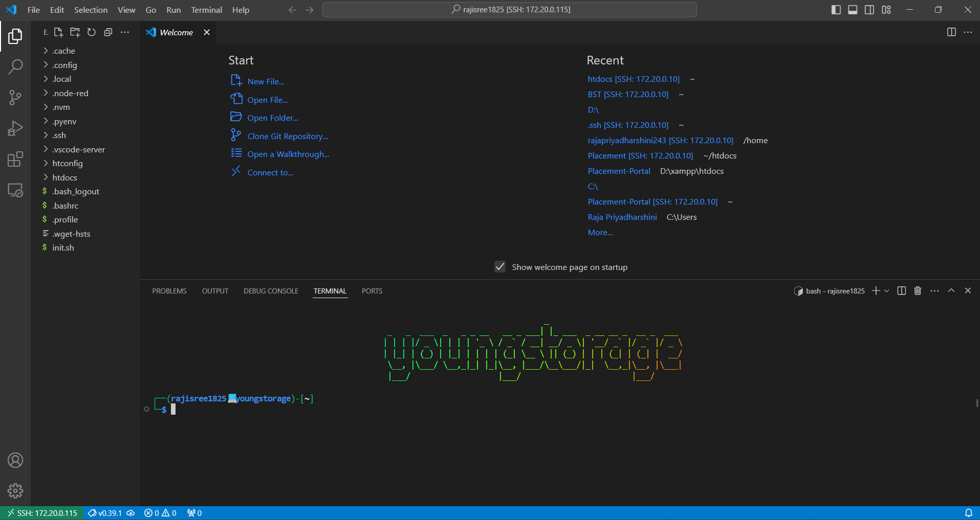Expand the .vscode-server folder

coord(78,149)
